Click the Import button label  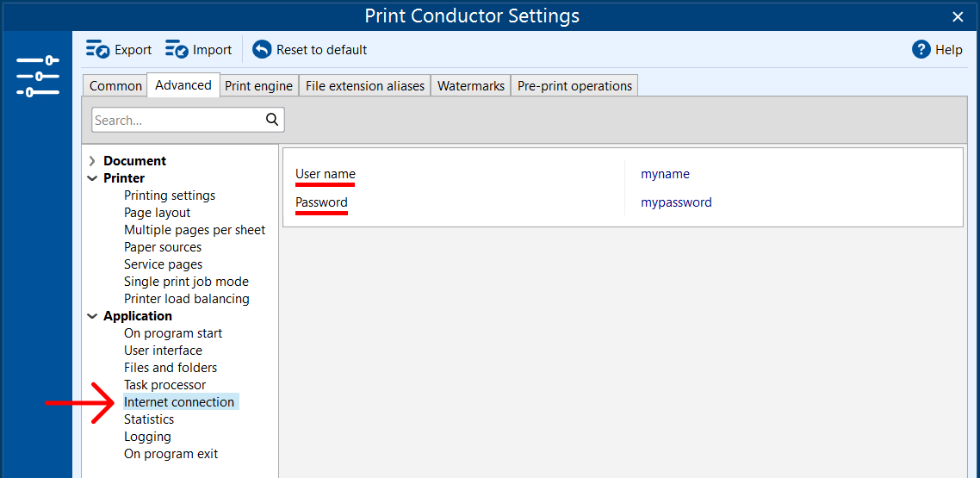point(212,50)
